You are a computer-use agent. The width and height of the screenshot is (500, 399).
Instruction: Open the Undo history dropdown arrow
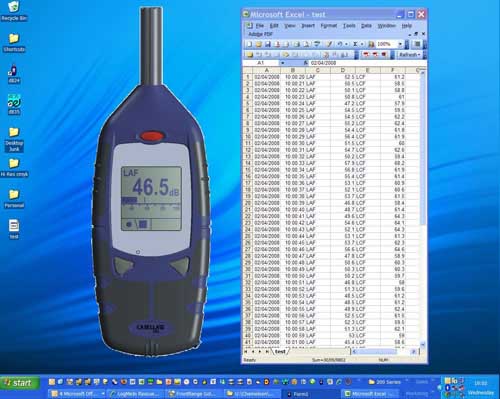346,44
